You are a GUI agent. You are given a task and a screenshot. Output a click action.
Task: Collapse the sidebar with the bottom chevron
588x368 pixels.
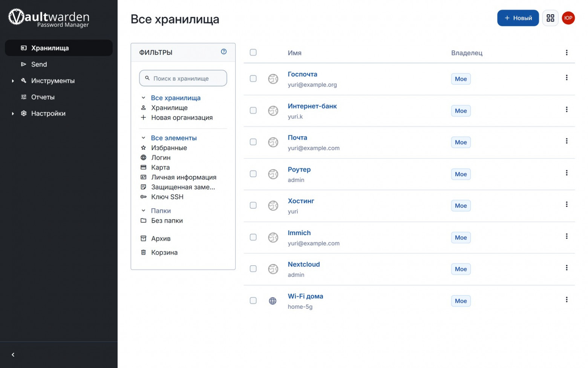tap(13, 355)
